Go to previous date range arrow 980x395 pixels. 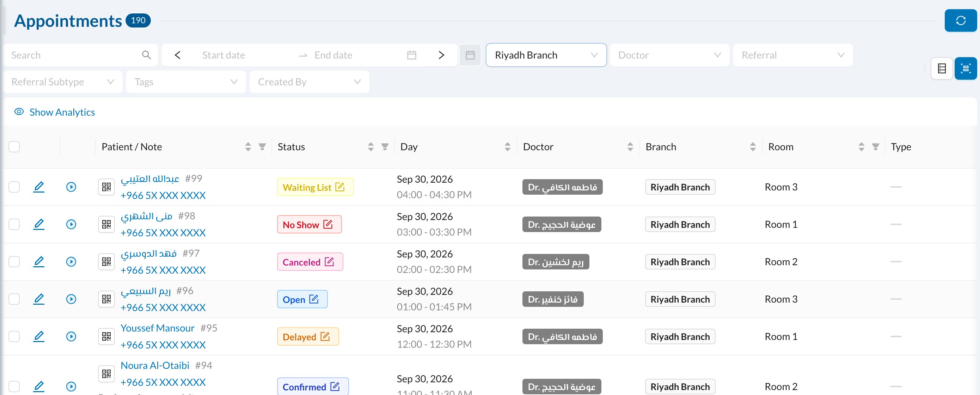(178, 55)
